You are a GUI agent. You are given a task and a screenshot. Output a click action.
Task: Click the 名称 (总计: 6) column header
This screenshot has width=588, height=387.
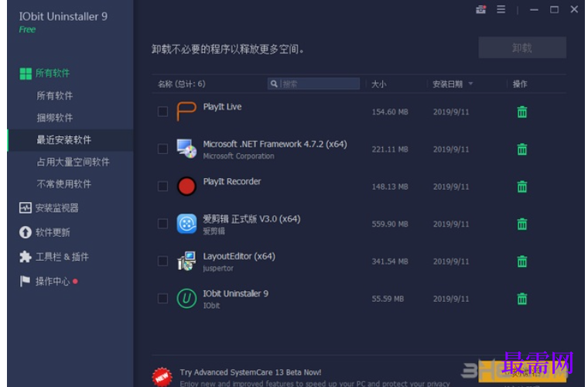[x=182, y=84]
